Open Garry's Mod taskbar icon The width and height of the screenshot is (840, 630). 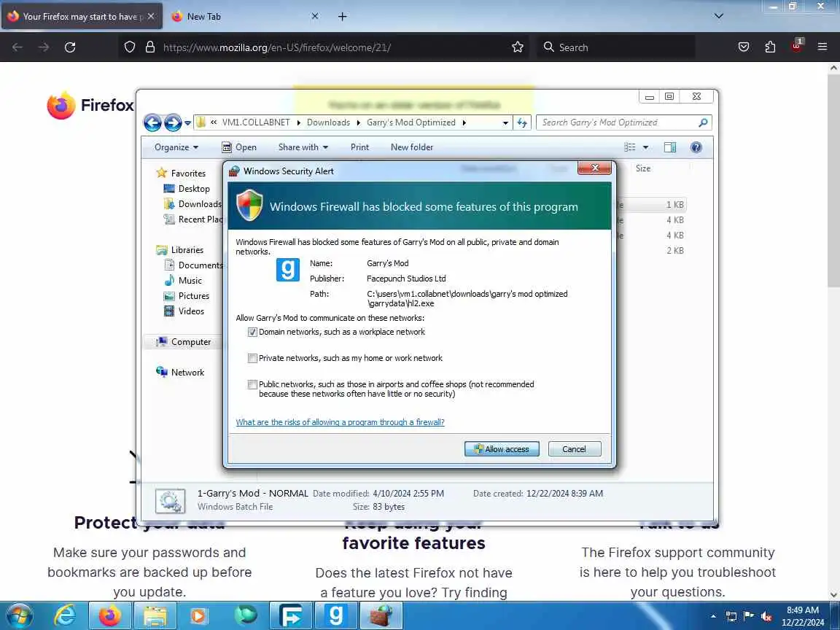[335, 616]
